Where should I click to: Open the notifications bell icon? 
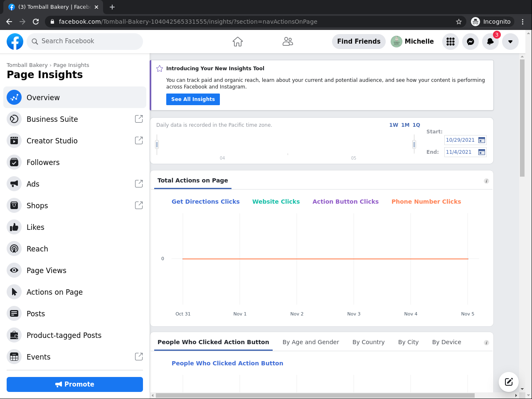[490, 42]
